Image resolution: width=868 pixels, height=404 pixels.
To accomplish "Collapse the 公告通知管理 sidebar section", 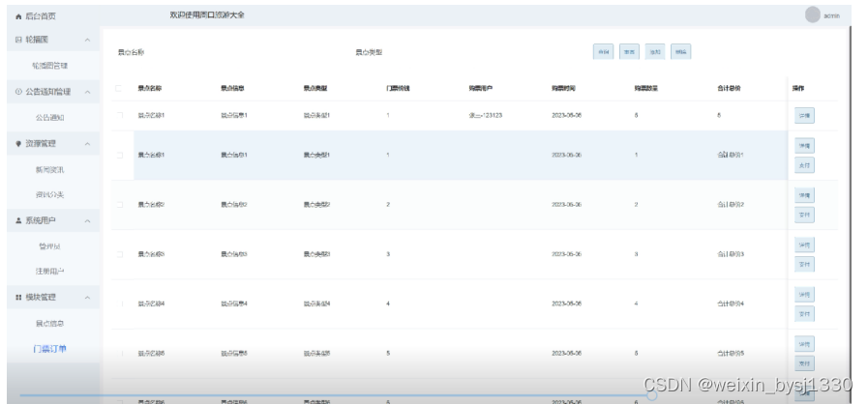I will tap(87, 92).
